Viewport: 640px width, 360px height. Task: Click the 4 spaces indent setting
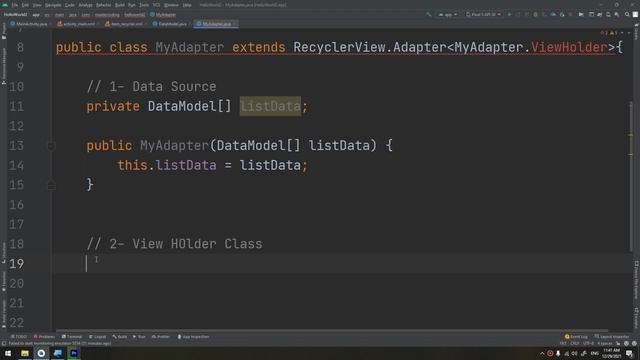tap(604, 343)
